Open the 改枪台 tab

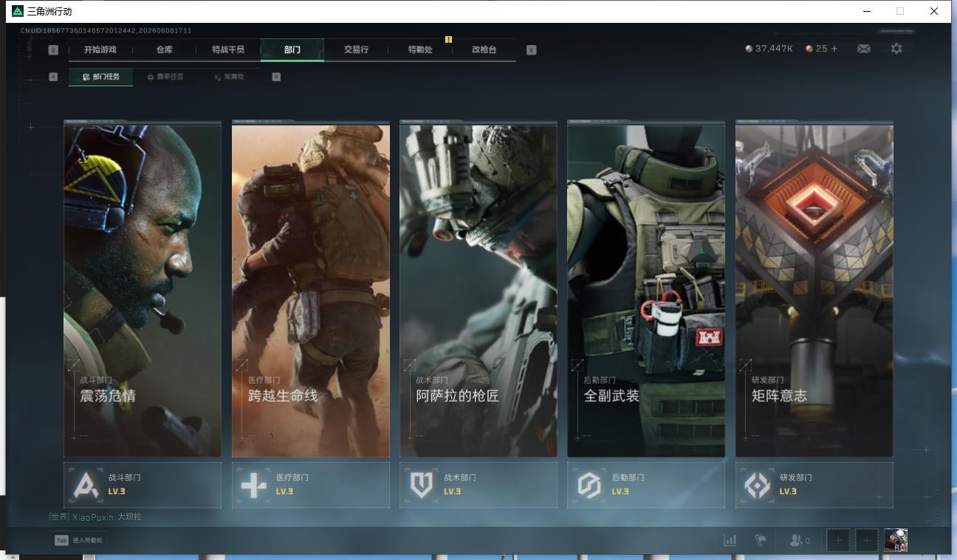484,49
